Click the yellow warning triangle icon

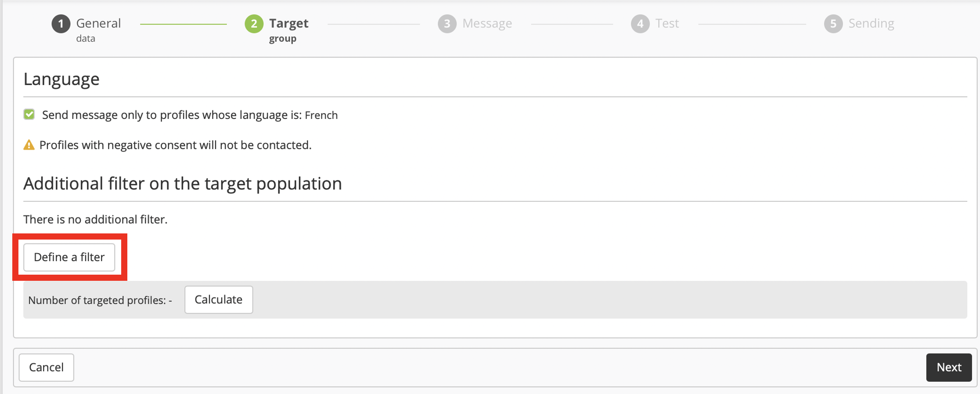[x=29, y=145]
